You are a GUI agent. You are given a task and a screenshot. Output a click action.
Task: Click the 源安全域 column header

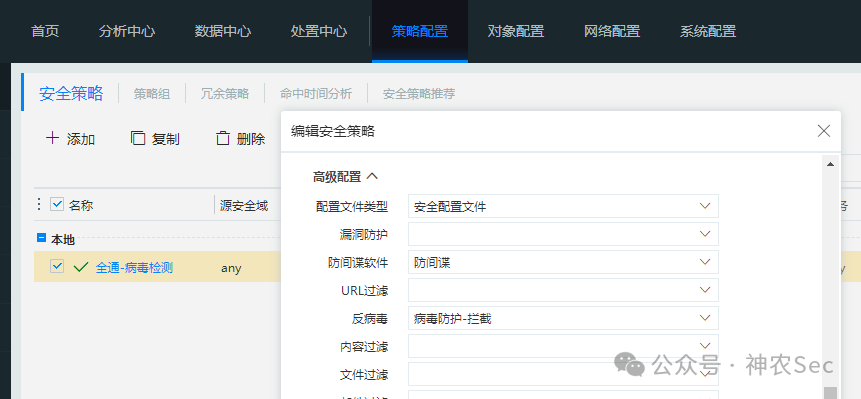coord(244,206)
